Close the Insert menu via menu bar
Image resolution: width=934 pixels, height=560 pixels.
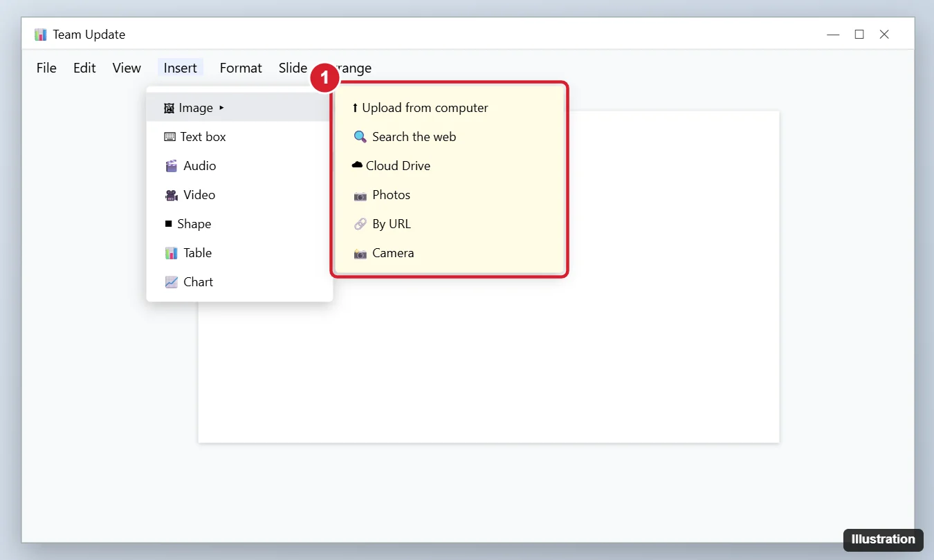click(x=181, y=68)
